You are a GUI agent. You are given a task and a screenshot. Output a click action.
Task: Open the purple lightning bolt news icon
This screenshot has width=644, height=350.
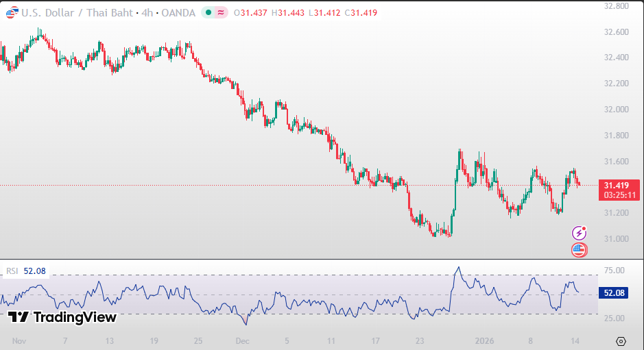coord(580,234)
